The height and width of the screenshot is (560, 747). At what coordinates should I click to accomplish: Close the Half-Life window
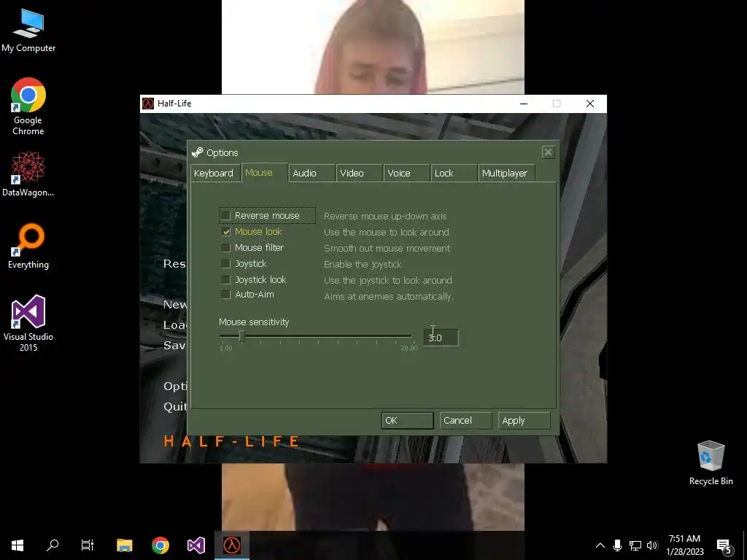589,104
